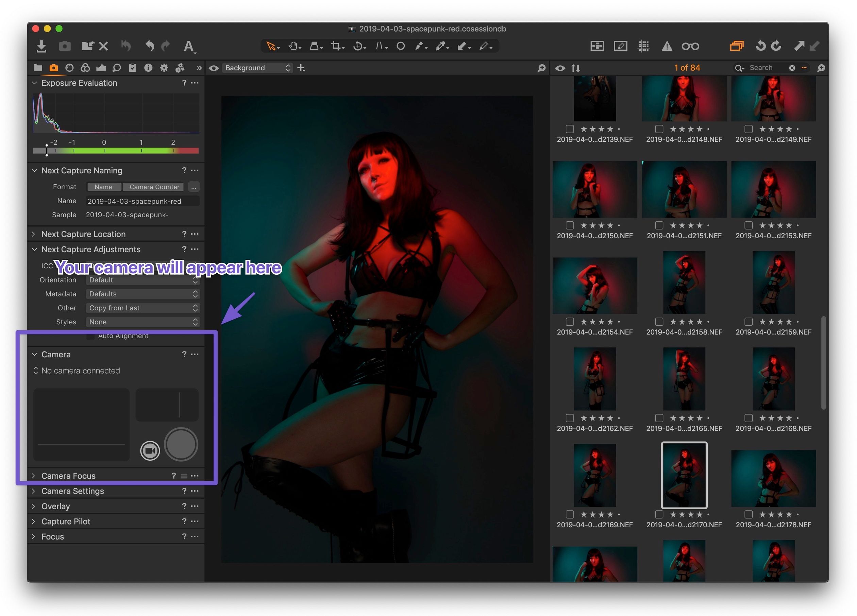
Task: Open the Metadata info tool tab
Action: 148,68
